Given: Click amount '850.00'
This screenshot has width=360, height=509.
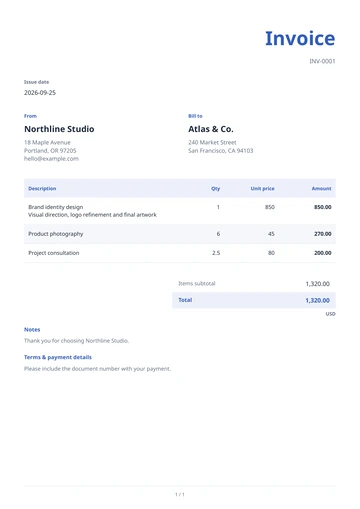Looking at the screenshot, I should pos(323,207).
